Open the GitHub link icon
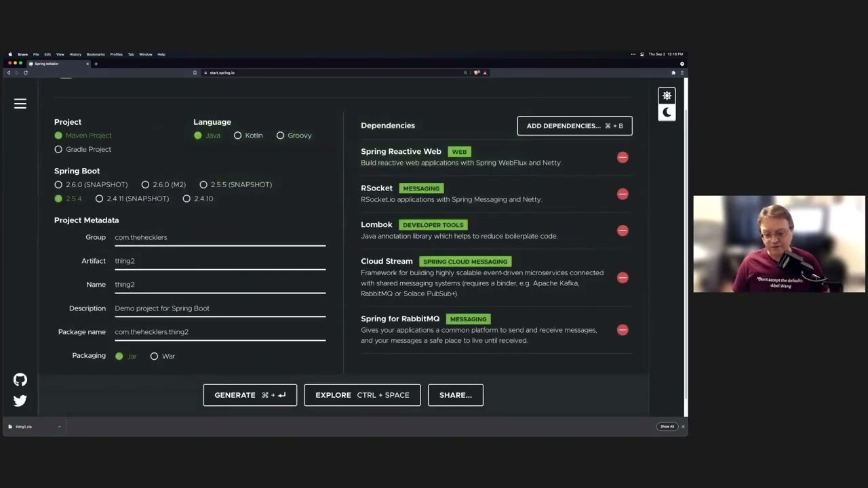Image resolution: width=868 pixels, height=488 pixels. 20,380
